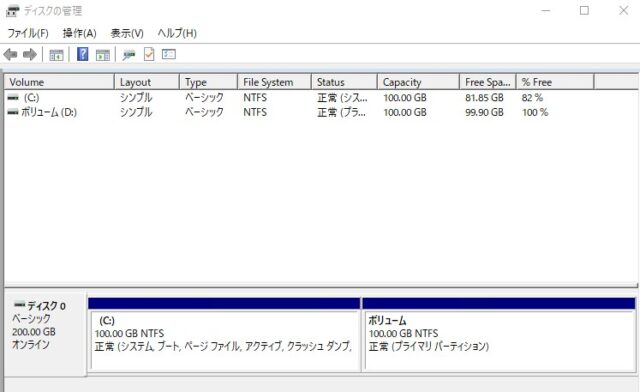Viewport: 640px width, 392px height.
Task: Click the 200.00 GB disk size text
Action: coord(34,332)
